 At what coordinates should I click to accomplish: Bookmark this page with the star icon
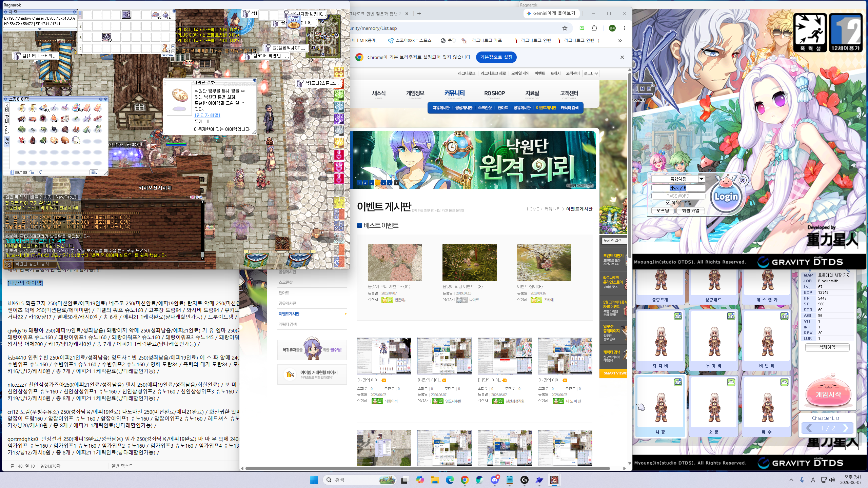565,28
